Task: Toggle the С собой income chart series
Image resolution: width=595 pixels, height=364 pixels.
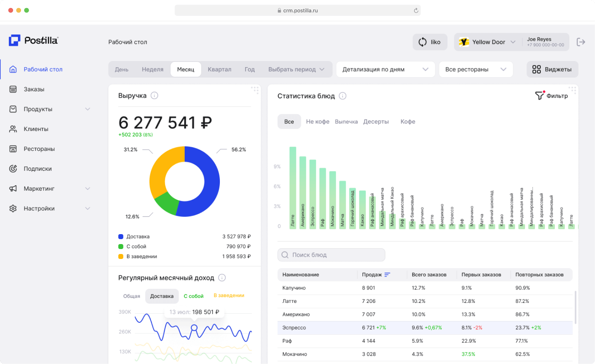Action: coord(193,296)
